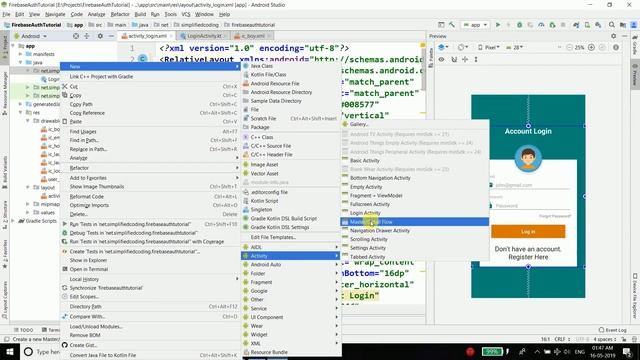640x360 pixels.
Task: Click the orange Log in button in preview
Action: (x=528, y=231)
